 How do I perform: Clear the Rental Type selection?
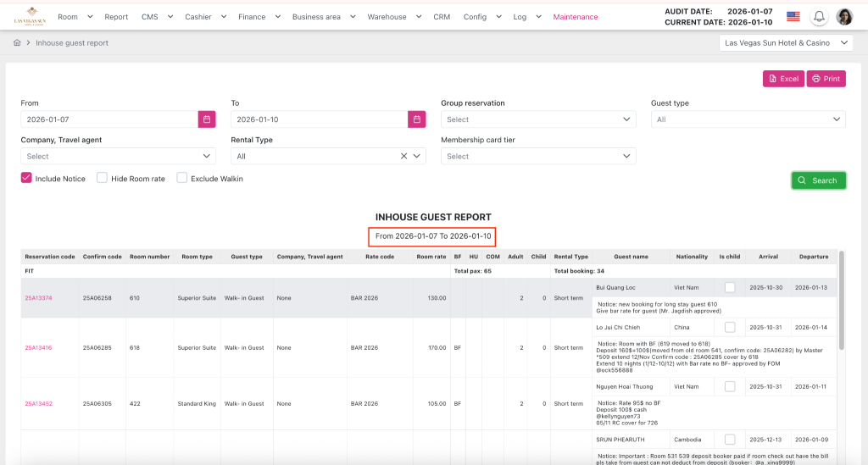click(x=404, y=156)
